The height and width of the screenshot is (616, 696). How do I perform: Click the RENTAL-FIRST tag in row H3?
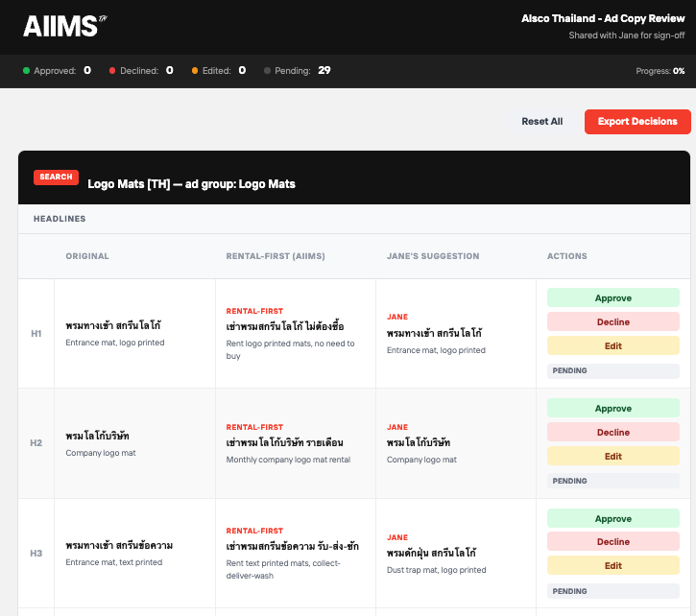pos(254,531)
